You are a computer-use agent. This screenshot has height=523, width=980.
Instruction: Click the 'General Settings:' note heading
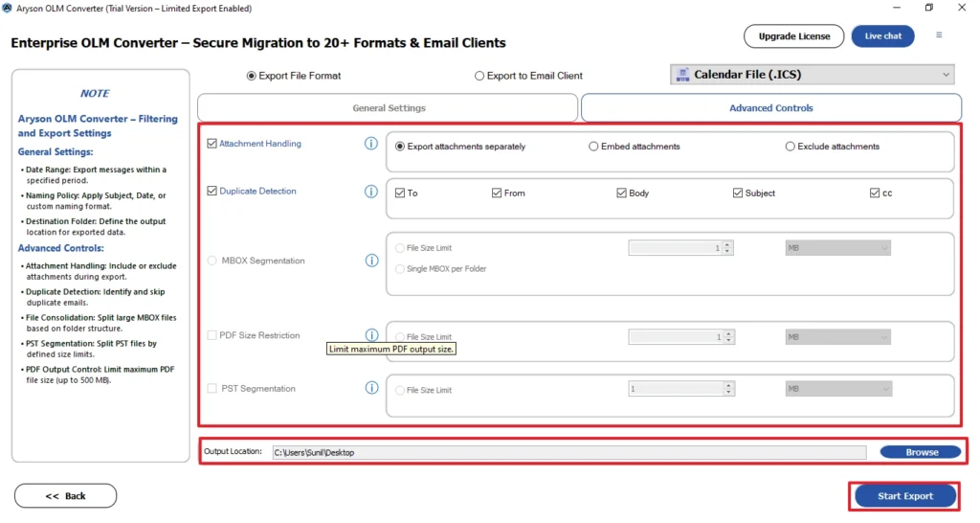[56, 152]
